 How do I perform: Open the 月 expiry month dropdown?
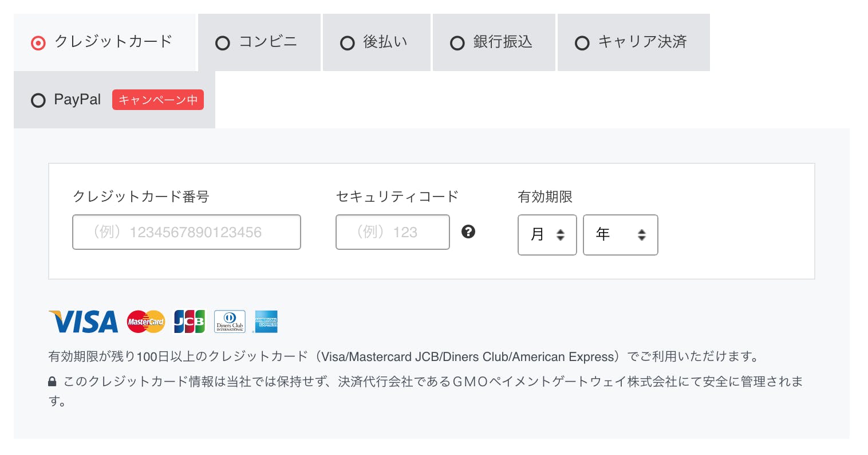coord(547,234)
